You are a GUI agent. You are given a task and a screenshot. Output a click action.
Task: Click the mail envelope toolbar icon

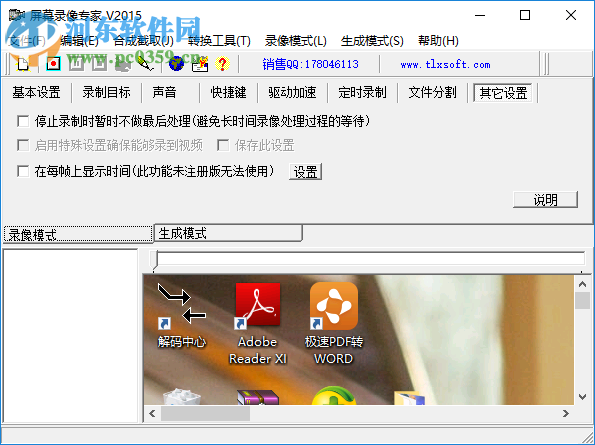coord(200,64)
